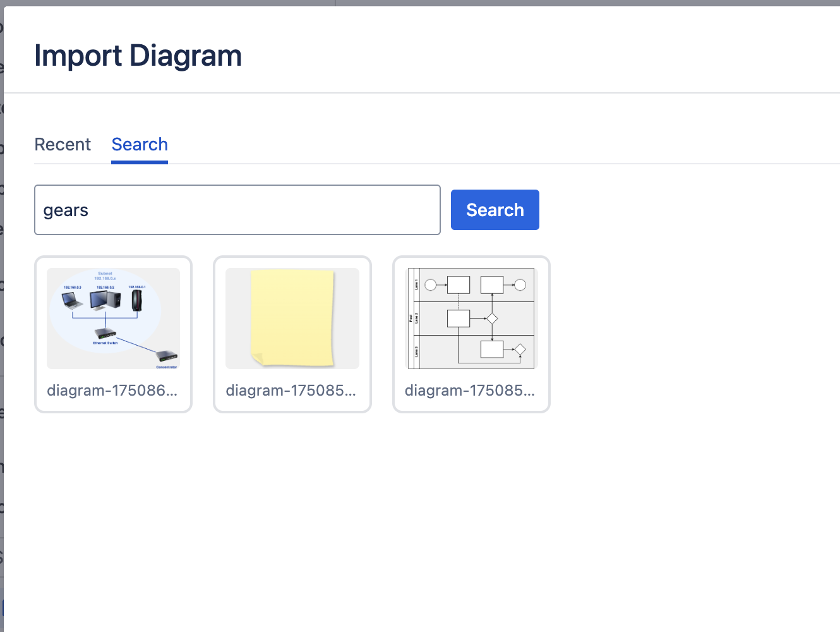Click the gears search input field

(237, 210)
